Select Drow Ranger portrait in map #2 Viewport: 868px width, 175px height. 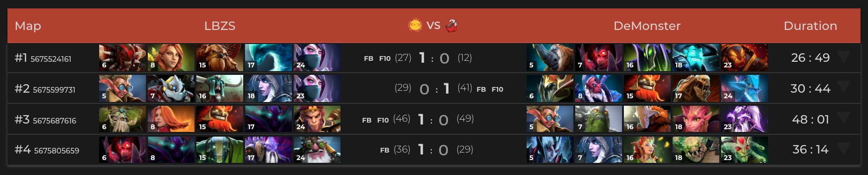(268, 88)
